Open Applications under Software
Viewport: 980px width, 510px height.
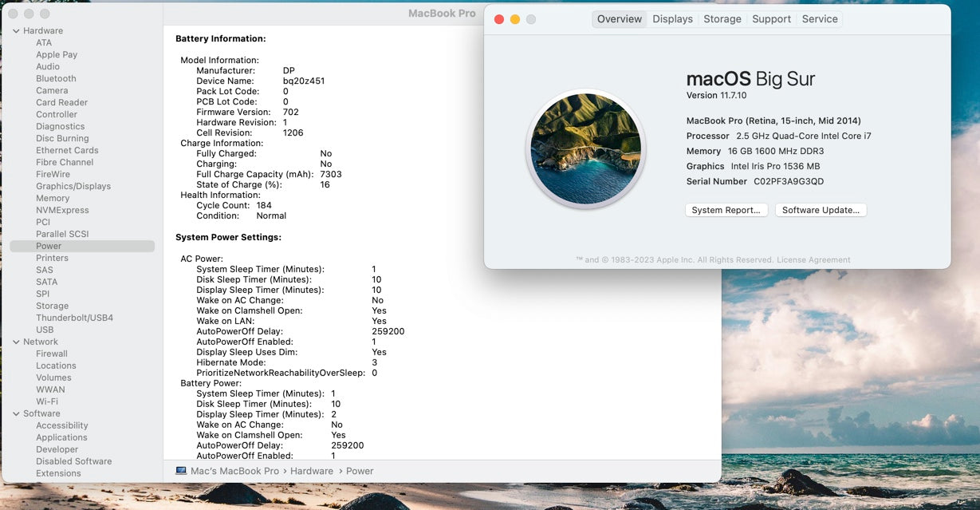(x=61, y=437)
